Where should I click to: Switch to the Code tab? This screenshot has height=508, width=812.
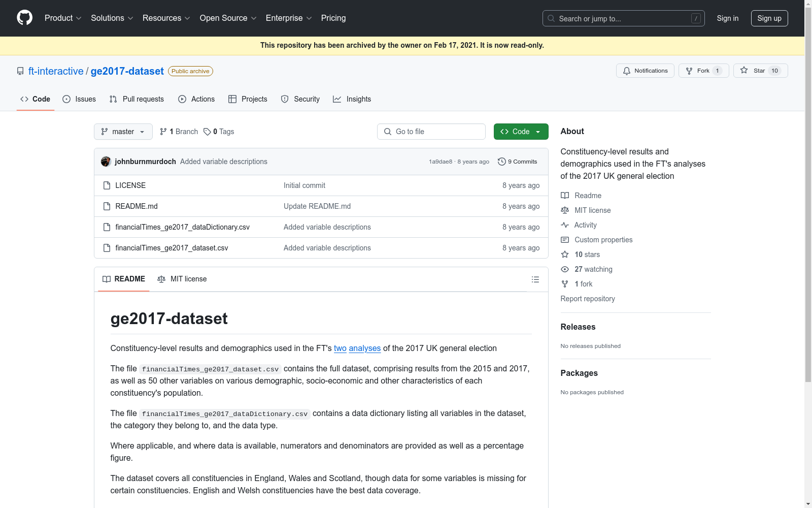36,99
